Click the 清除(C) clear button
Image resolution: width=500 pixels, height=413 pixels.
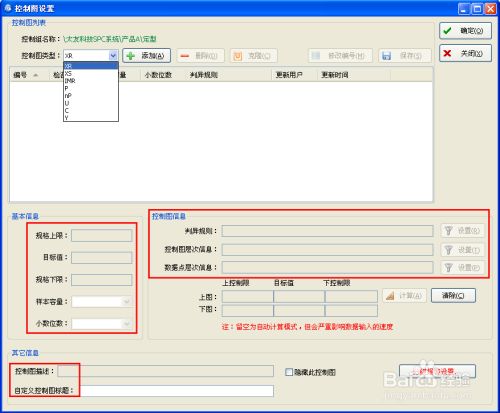click(x=453, y=296)
